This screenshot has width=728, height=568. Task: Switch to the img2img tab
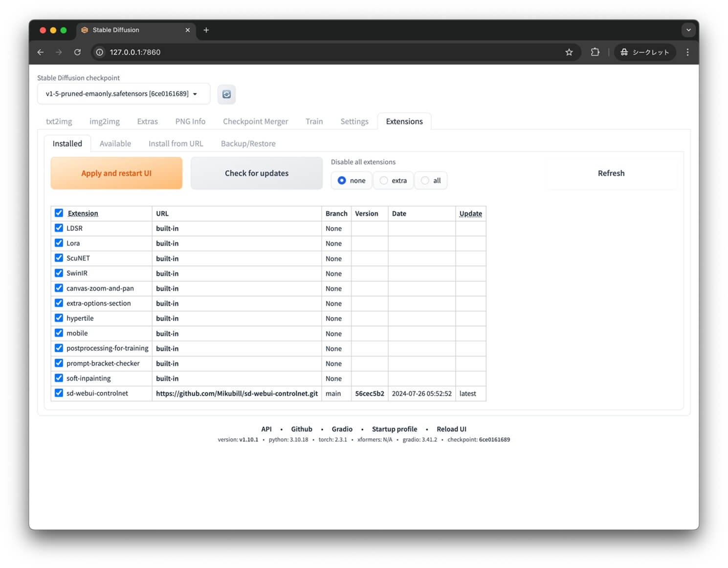[104, 121]
